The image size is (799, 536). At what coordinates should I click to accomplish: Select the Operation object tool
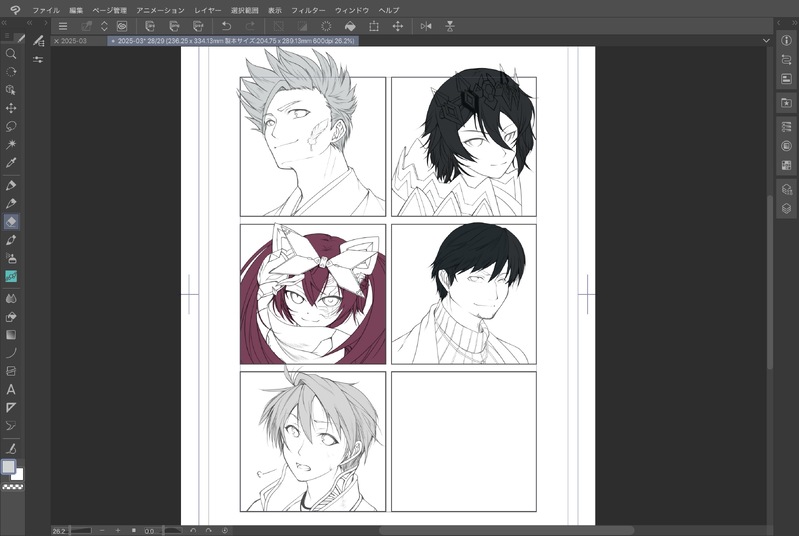tap(11, 90)
